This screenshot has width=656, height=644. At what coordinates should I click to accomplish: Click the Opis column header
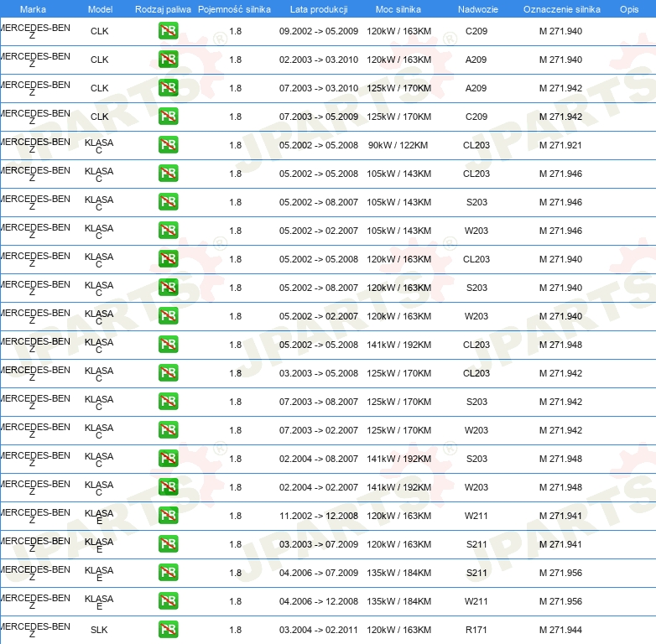[628, 9]
